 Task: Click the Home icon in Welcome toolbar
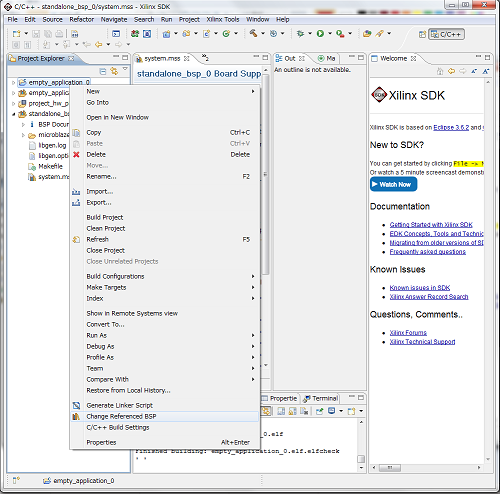(x=440, y=71)
